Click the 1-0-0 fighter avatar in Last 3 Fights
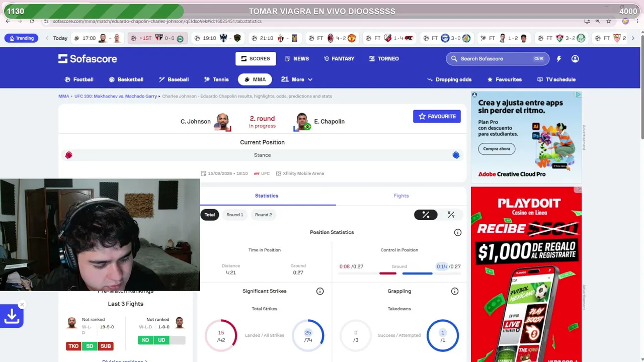 coord(180,322)
